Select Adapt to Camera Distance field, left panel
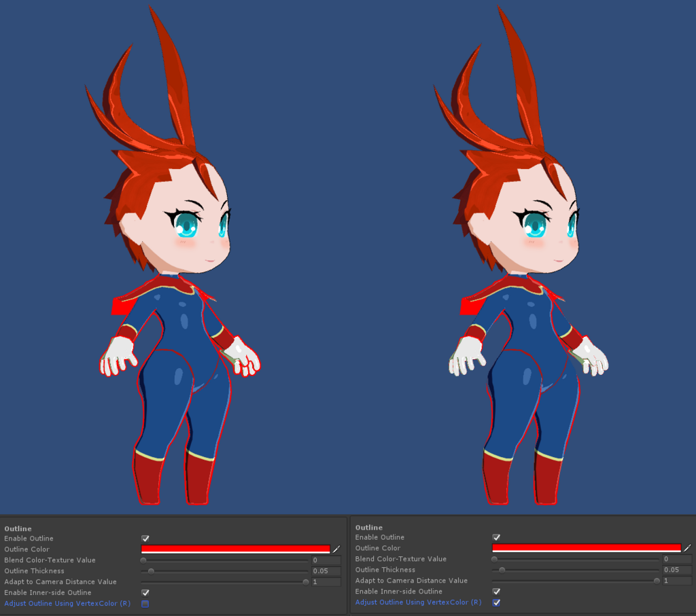The image size is (696, 616). coord(326,582)
